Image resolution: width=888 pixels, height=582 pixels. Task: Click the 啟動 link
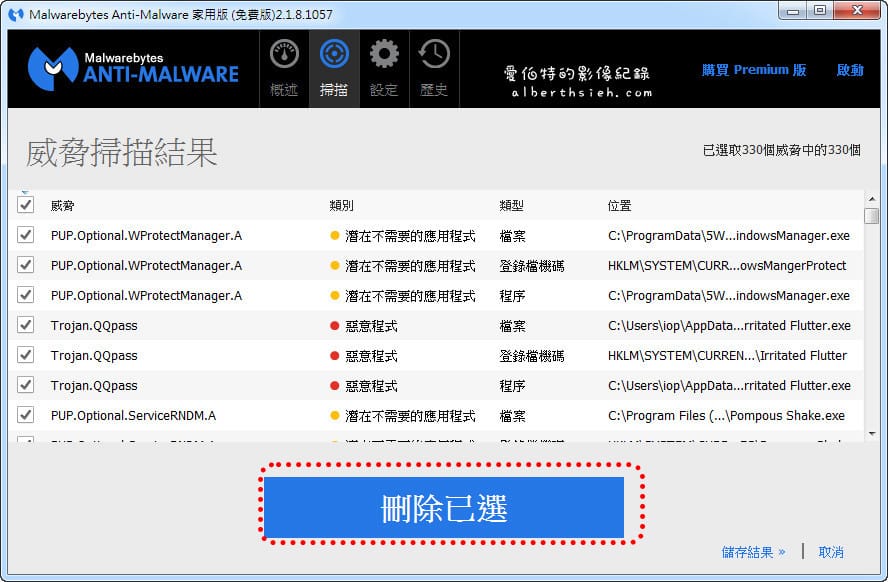850,70
